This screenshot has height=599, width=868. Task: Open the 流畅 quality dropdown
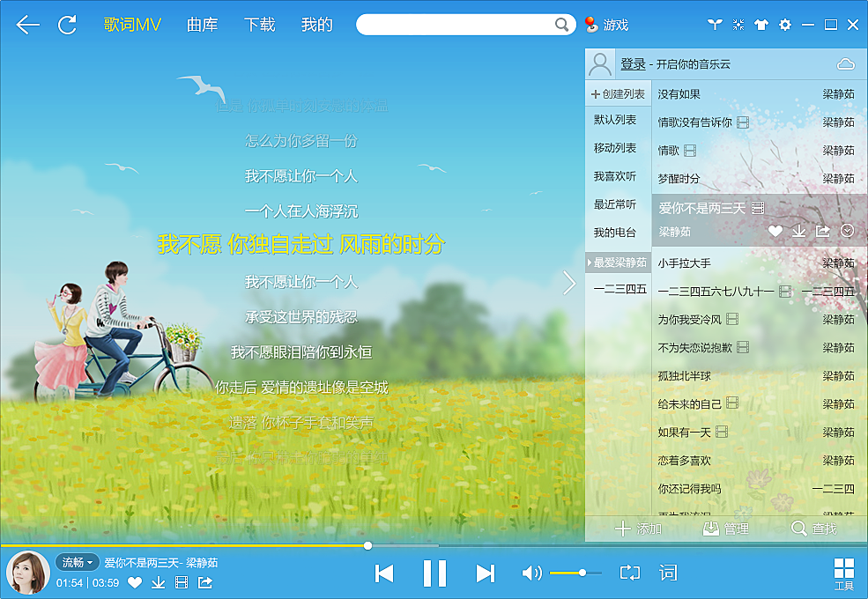pyautogui.click(x=77, y=563)
